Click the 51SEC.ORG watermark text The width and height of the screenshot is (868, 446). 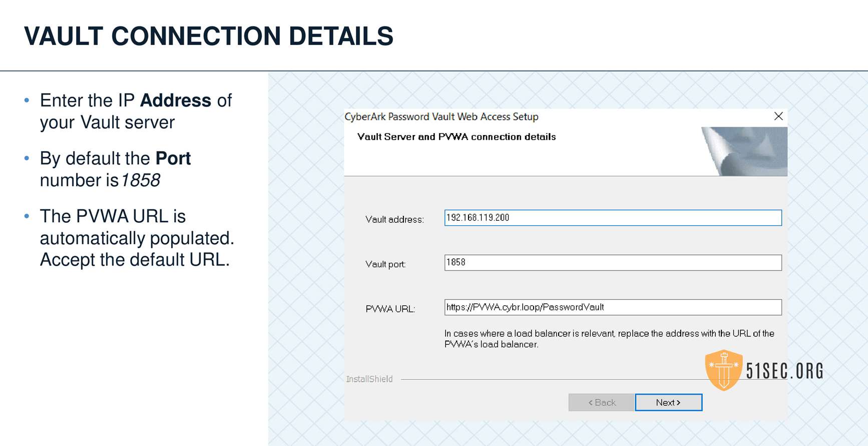pyautogui.click(x=784, y=371)
